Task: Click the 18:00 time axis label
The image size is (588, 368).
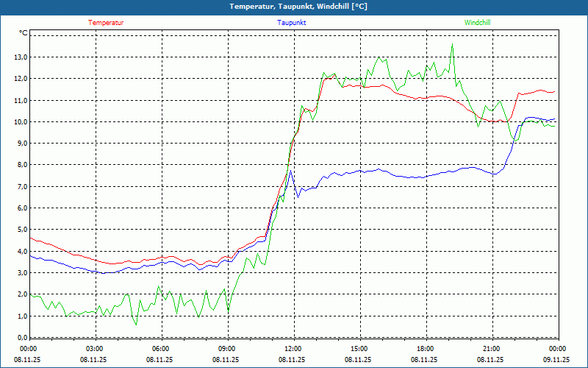Action: (425, 349)
